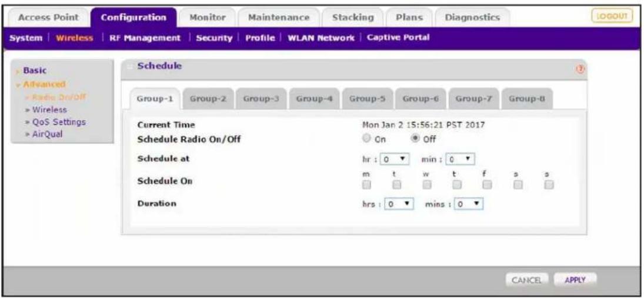Expand the Basic sidebar section

pos(34,71)
